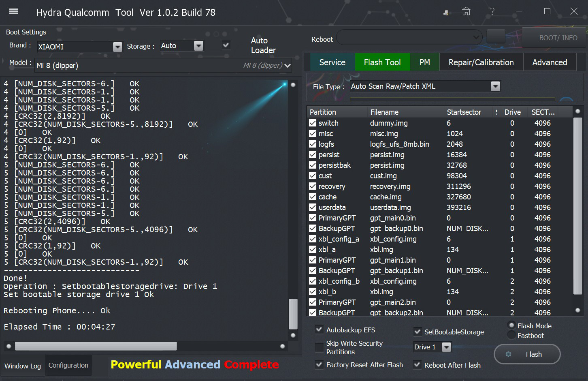This screenshot has width=588, height=381.
Task: Click the small button beside Reboot dropdown
Action: [496, 37]
